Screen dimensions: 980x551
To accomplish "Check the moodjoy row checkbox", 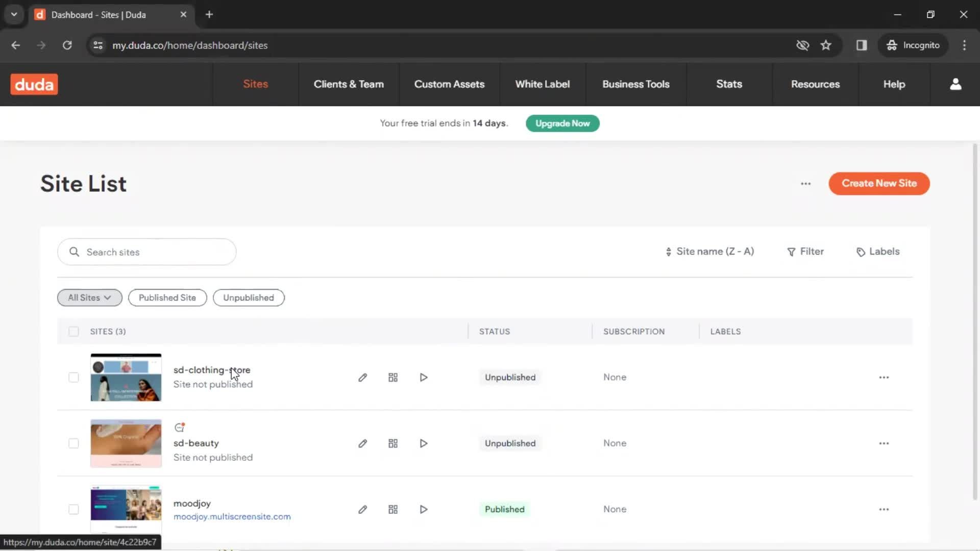I will [x=73, y=509].
